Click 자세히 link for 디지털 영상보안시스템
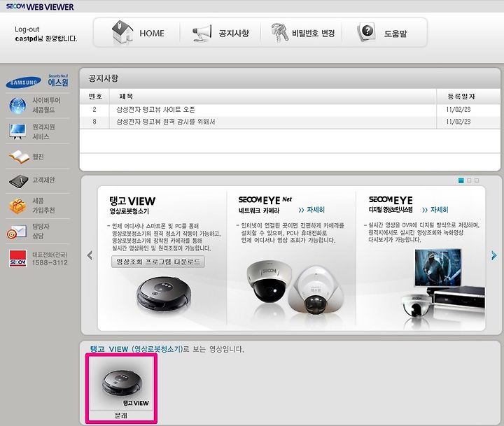This screenshot has height=426, width=504. [x=435, y=210]
